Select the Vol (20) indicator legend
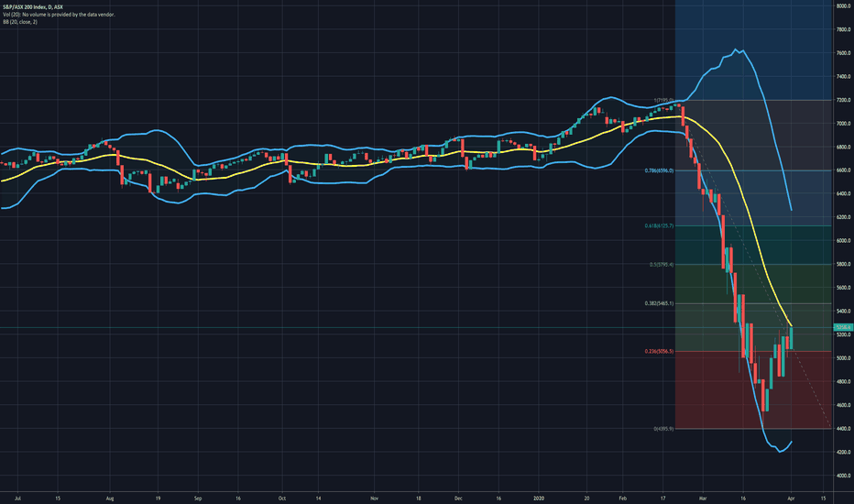This screenshot has height=504, width=854. pos(59,15)
